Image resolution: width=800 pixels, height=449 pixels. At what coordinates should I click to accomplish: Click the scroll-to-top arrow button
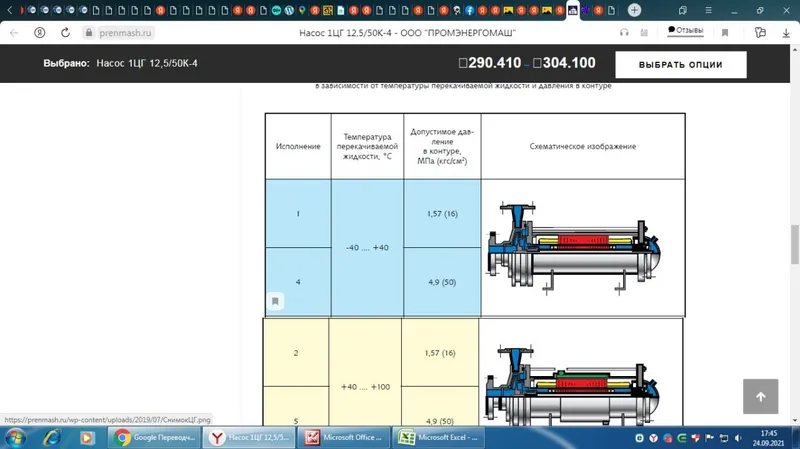click(x=760, y=396)
